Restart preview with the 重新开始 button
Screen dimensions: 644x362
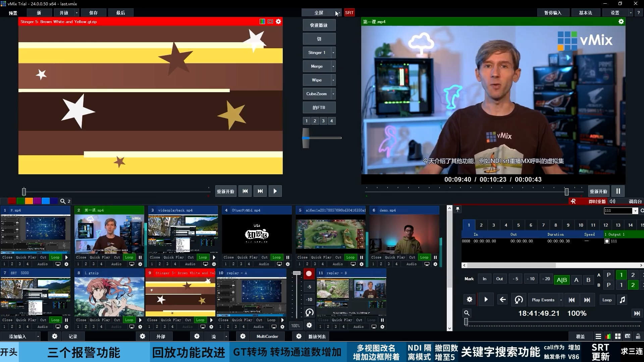coord(225,191)
